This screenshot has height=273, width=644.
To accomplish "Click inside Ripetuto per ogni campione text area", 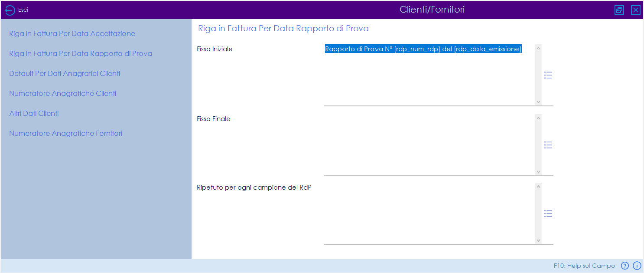I will click(429, 213).
